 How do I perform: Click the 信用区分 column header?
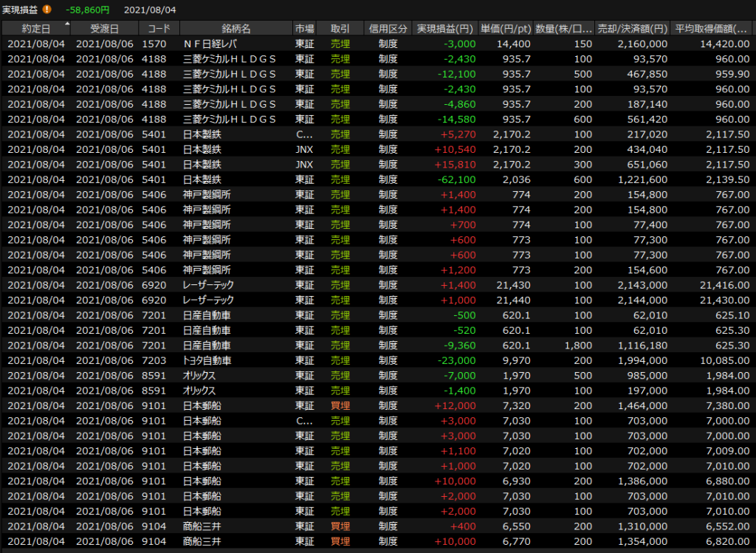coord(388,28)
